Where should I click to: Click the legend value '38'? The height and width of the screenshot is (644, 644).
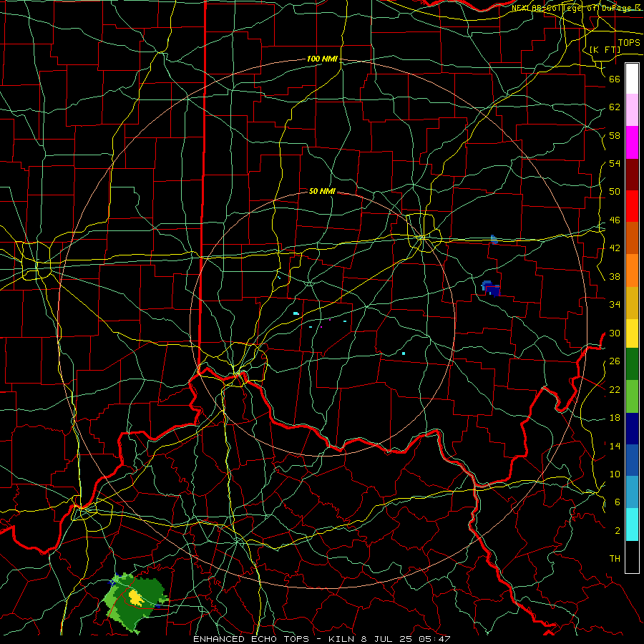(x=615, y=276)
